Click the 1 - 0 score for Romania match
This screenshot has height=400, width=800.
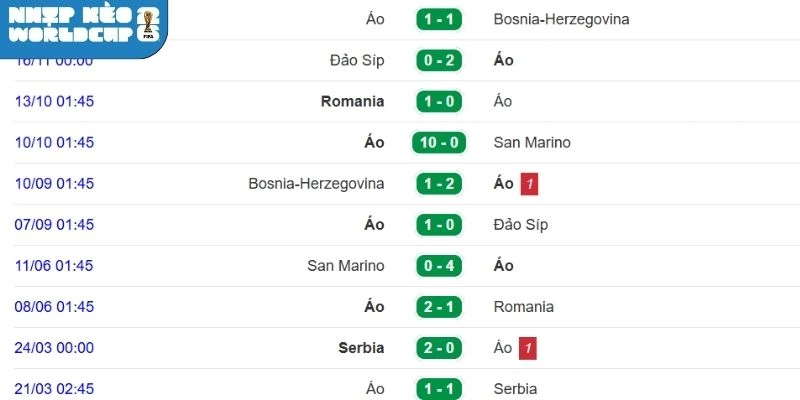tap(439, 101)
